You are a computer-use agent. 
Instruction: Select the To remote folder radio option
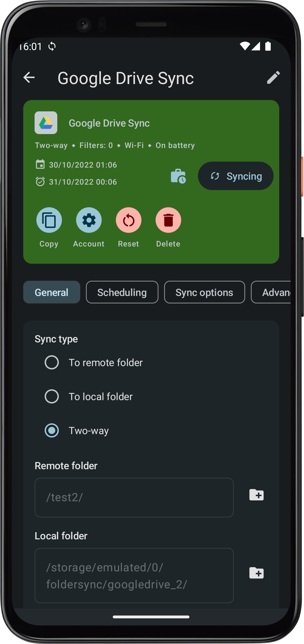pos(52,362)
